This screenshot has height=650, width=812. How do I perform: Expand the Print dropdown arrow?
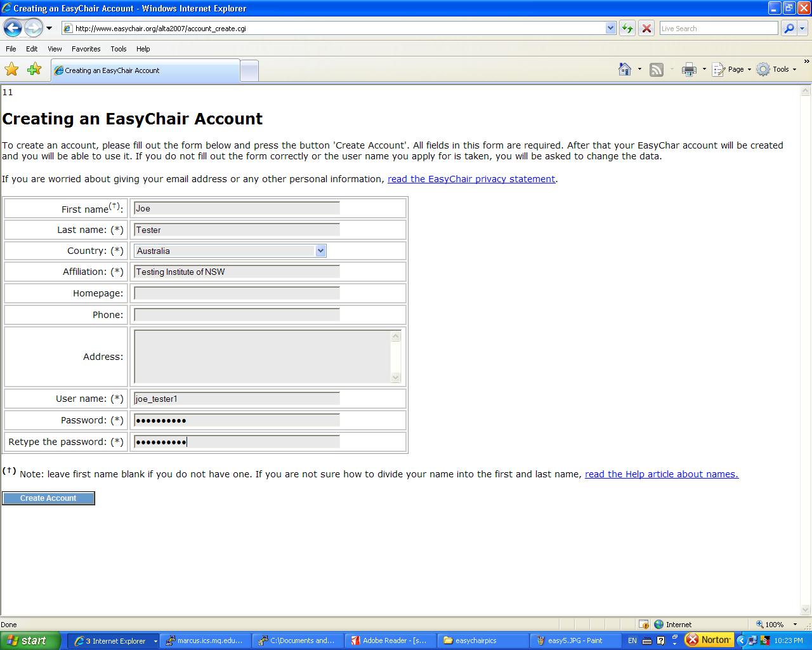[704, 69]
